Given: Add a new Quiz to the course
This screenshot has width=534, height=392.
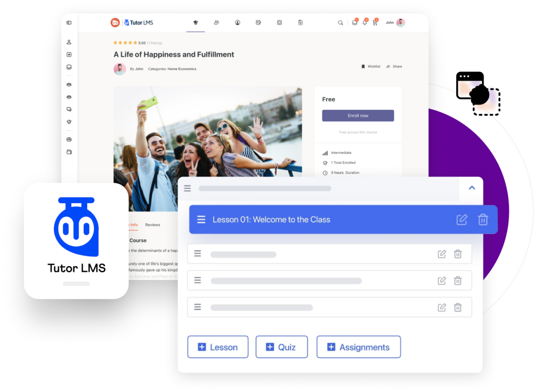Looking at the screenshot, I should tap(281, 347).
